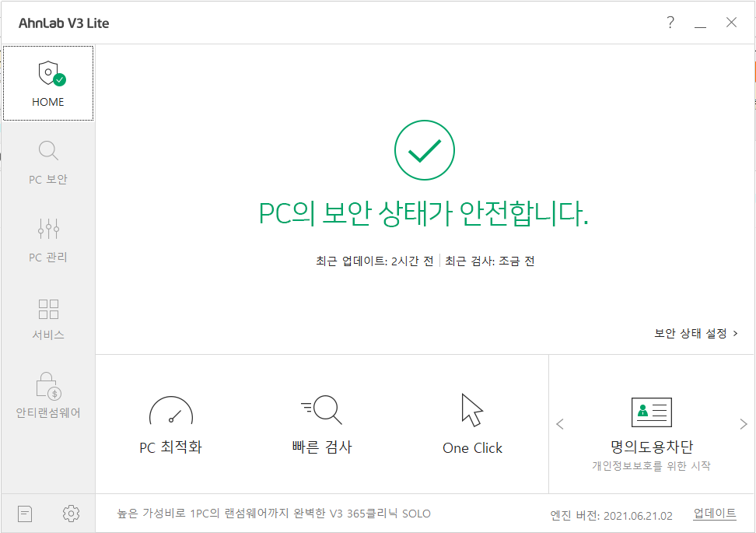This screenshot has width=756, height=533.
Task: Click 엔진 버전: 2021.06.21.02 text
Action: 611,516
